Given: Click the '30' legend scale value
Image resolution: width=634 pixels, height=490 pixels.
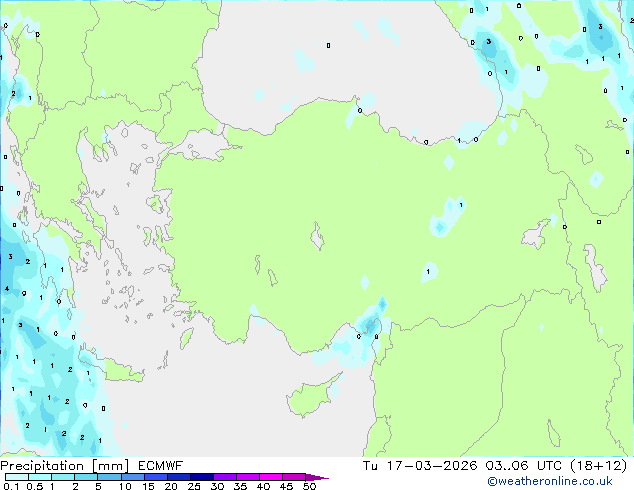Looking at the screenshot, I should point(217,486).
